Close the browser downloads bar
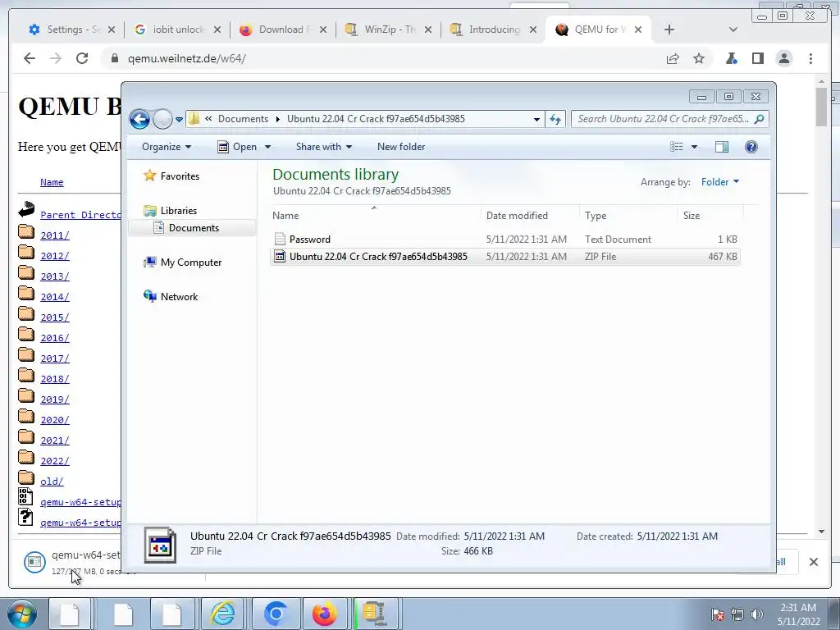 [x=813, y=562]
